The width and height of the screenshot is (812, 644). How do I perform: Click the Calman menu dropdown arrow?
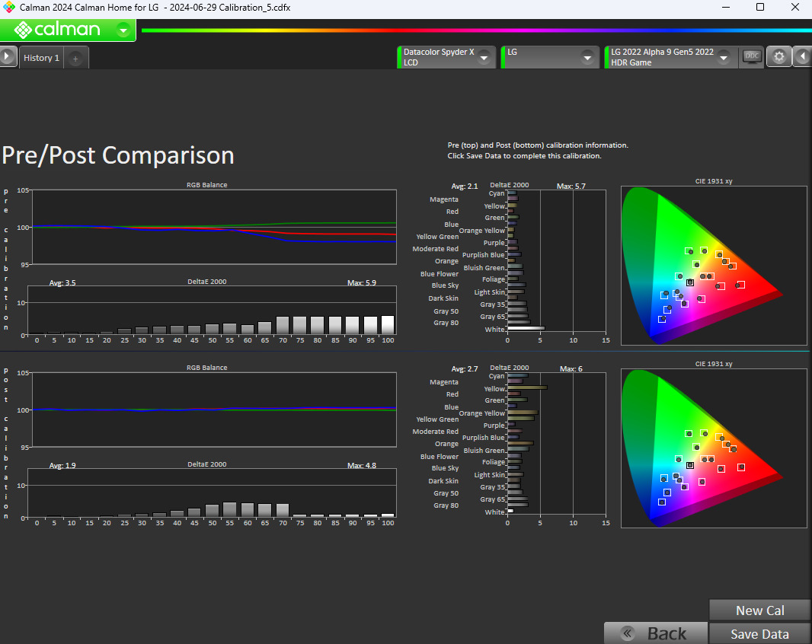coord(123,30)
